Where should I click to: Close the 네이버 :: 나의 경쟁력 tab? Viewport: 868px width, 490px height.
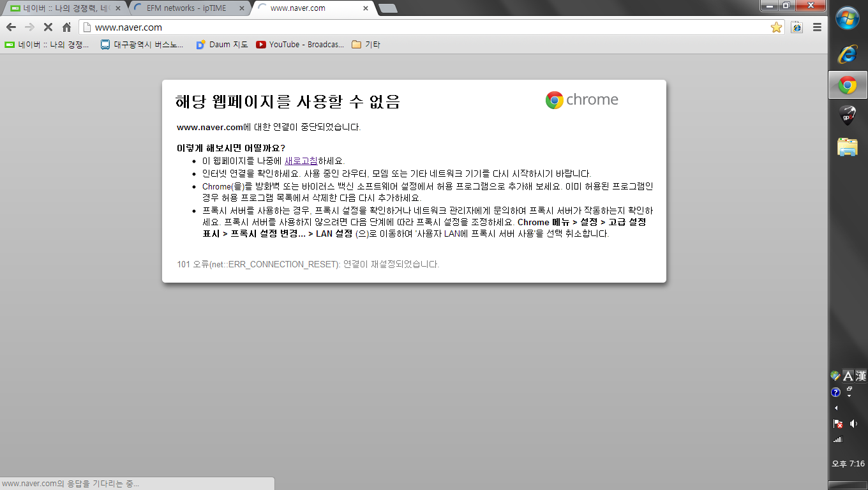point(117,8)
